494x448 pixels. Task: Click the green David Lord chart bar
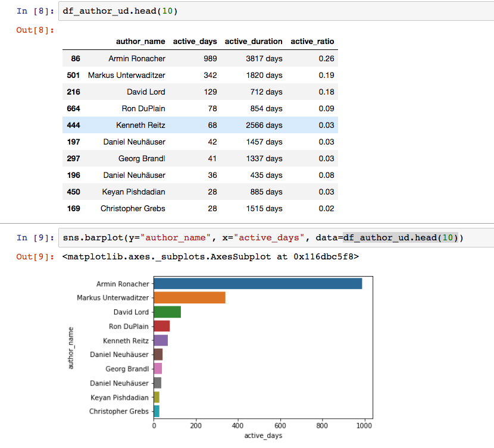(167, 312)
